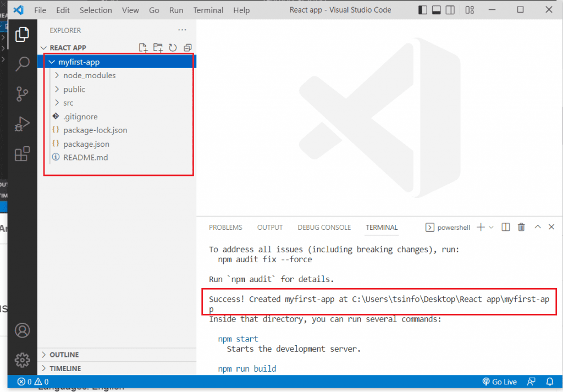Select the powershell terminal indicator
Image resolution: width=563 pixels, height=392 pixels.
click(448, 227)
